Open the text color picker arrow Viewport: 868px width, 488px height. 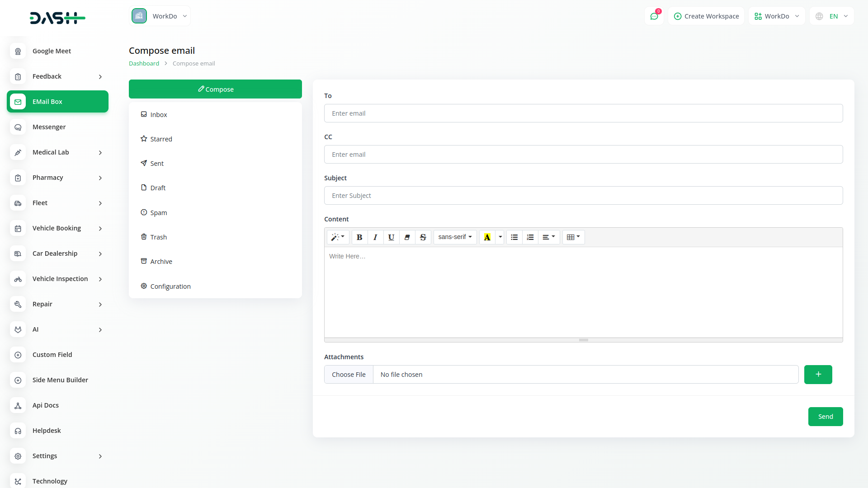[x=500, y=237]
